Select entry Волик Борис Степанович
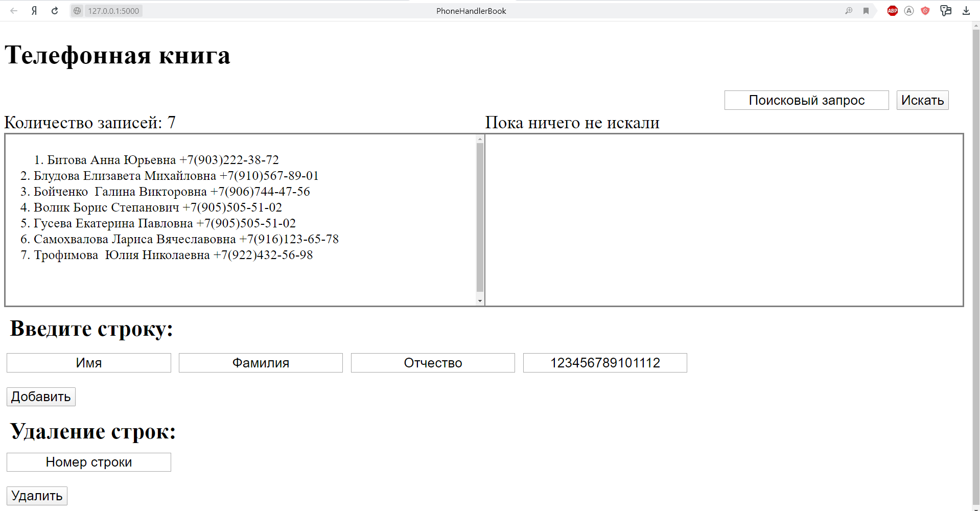Screen dimensions: 980x511 point(158,207)
